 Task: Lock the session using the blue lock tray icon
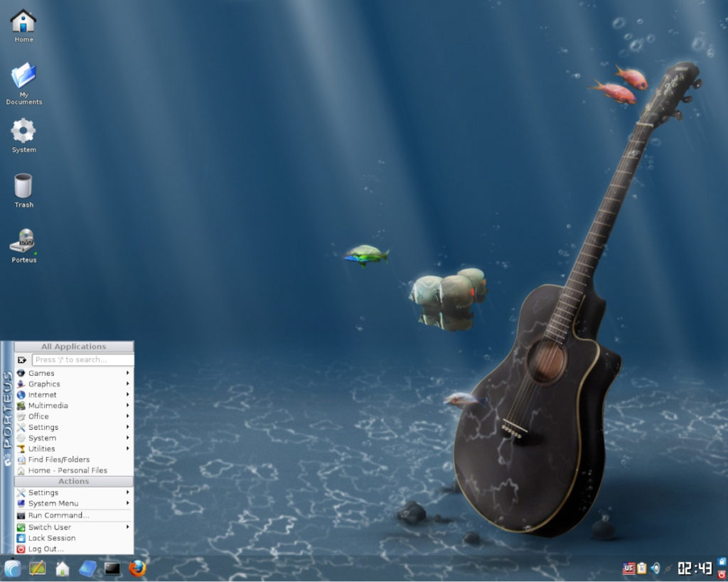tap(722, 561)
